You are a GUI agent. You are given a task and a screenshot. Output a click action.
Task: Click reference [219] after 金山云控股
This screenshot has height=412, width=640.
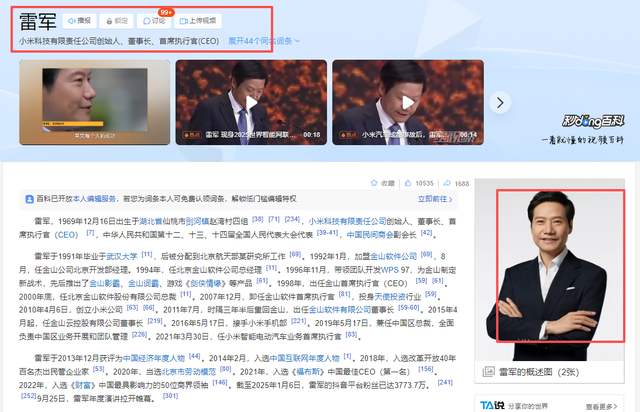point(155,321)
